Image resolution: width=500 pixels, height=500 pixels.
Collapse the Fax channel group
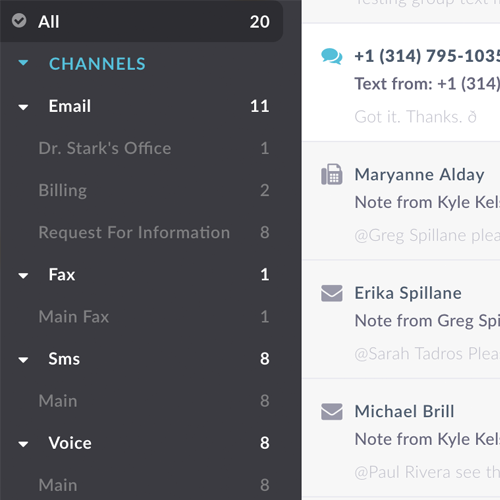pos(23,276)
